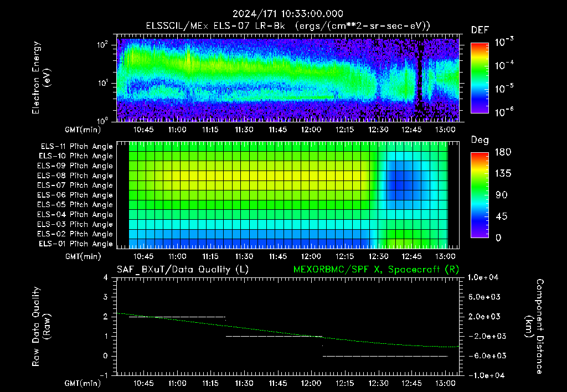Click the 180 value on the Deg scale
Image resolution: width=567 pixels, height=392 pixels.
click(503, 152)
